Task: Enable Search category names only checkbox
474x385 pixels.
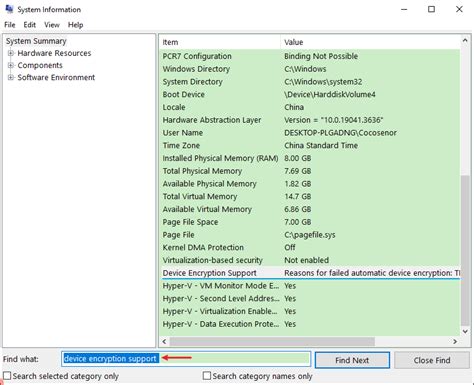Action: click(207, 376)
